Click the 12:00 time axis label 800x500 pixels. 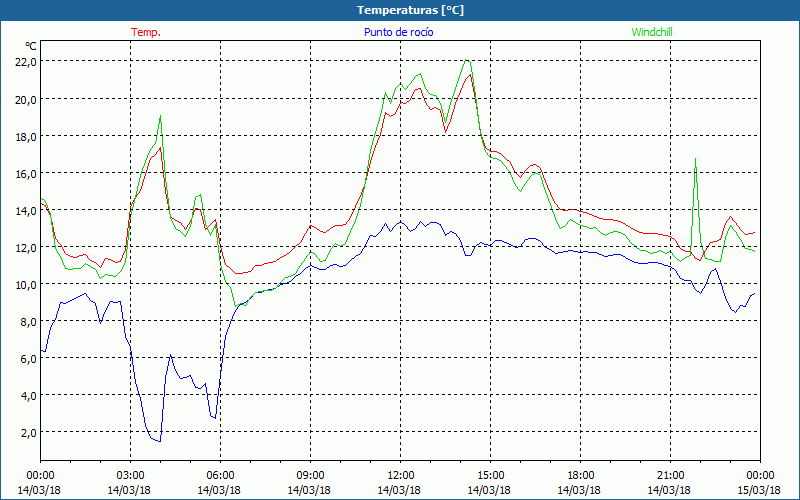pyautogui.click(x=401, y=476)
